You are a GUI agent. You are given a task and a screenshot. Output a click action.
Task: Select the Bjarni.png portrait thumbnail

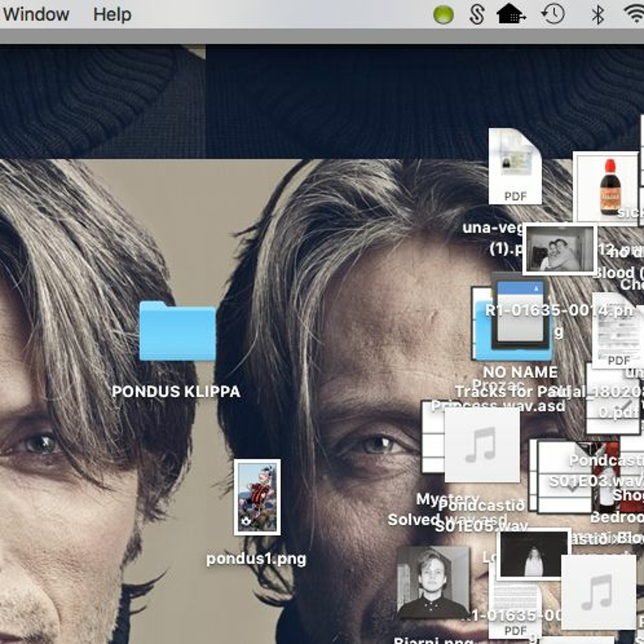433,583
